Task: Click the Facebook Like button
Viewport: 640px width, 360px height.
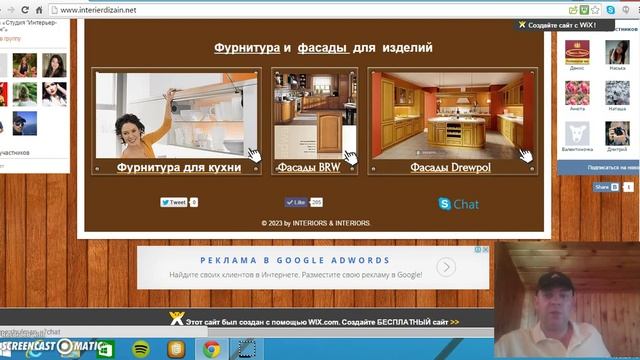Action: [296, 202]
